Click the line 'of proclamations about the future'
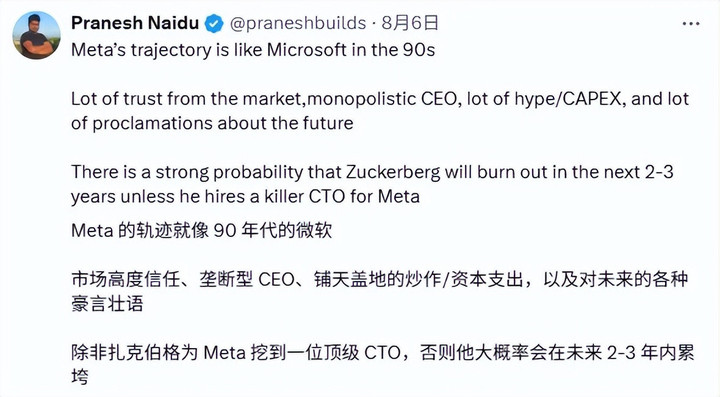The image size is (720, 397). coord(212,123)
